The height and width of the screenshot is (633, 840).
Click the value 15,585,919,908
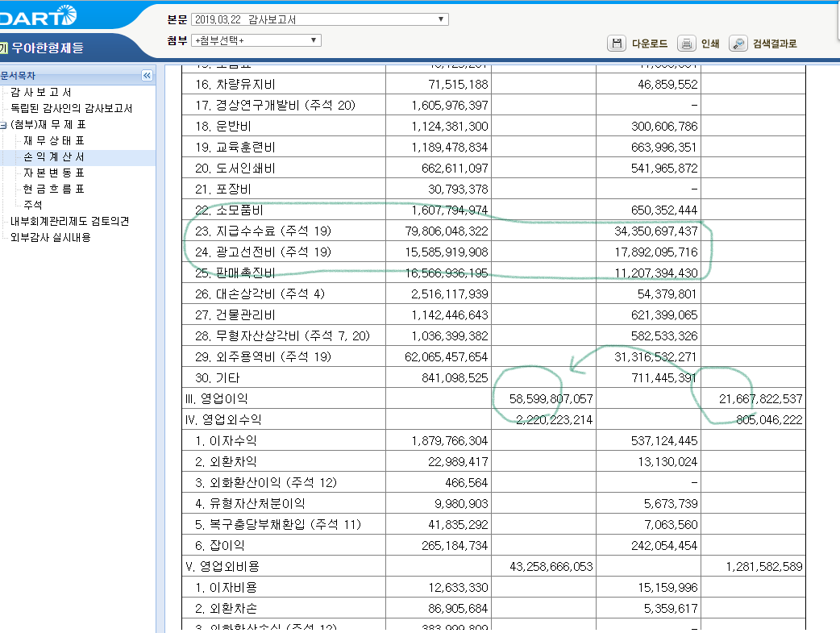[x=447, y=252]
